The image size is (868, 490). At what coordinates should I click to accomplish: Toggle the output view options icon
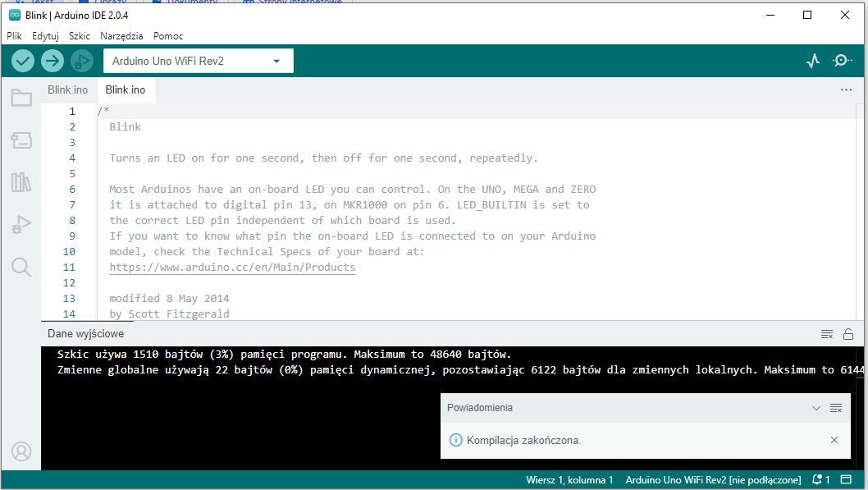coord(827,334)
